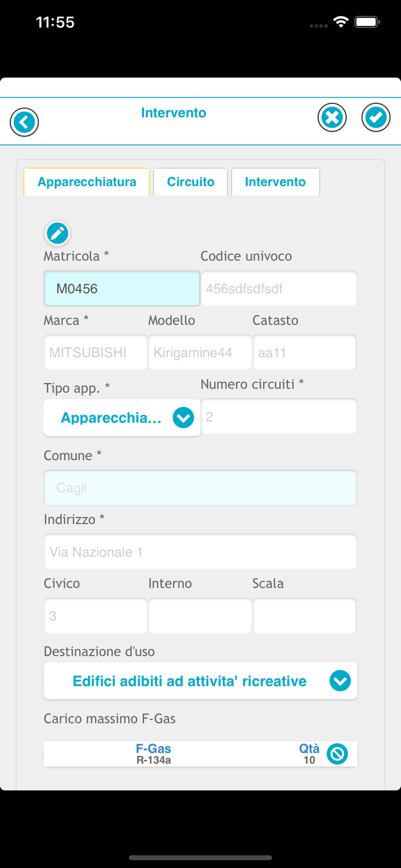Select the Comune field showing Cagli
The width and height of the screenshot is (401, 868).
coord(200,487)
